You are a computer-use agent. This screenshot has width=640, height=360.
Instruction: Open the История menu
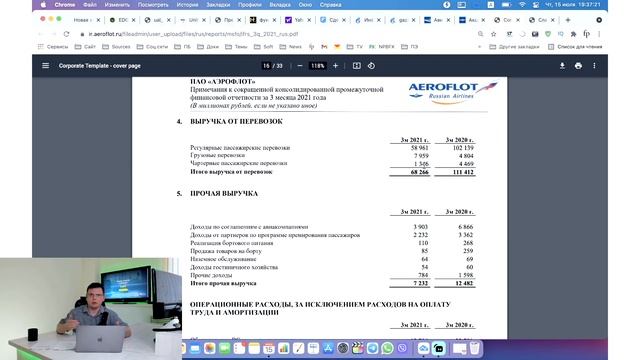[x=187, y=4]
